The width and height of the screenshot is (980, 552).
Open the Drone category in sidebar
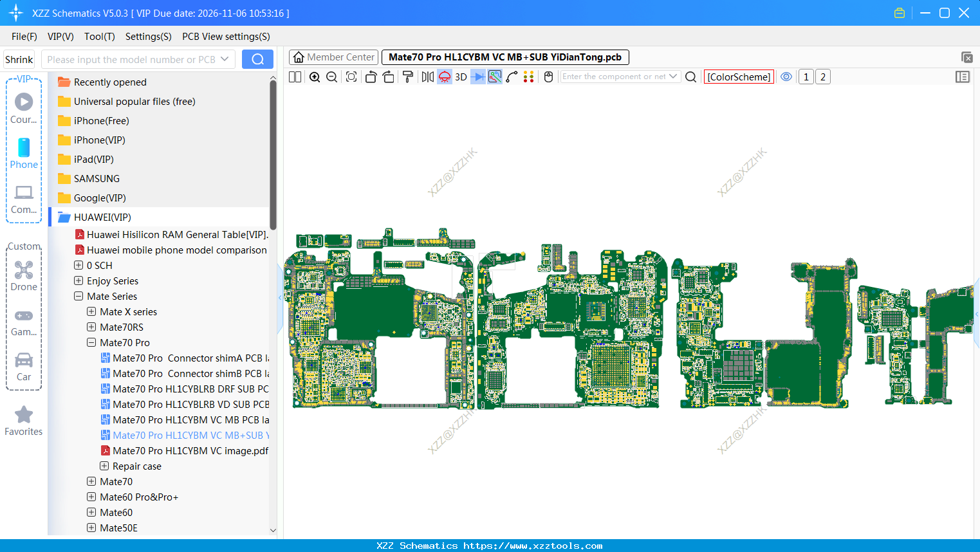(24, 275)
